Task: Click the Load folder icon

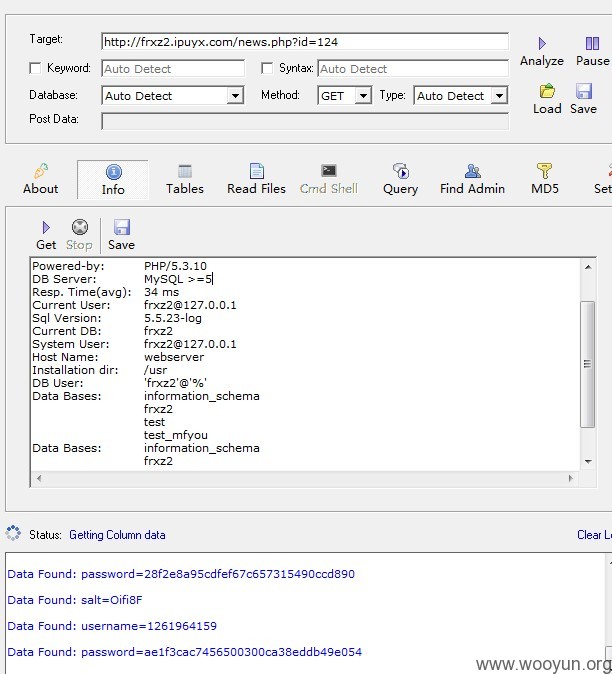Action: coord(547,91)
